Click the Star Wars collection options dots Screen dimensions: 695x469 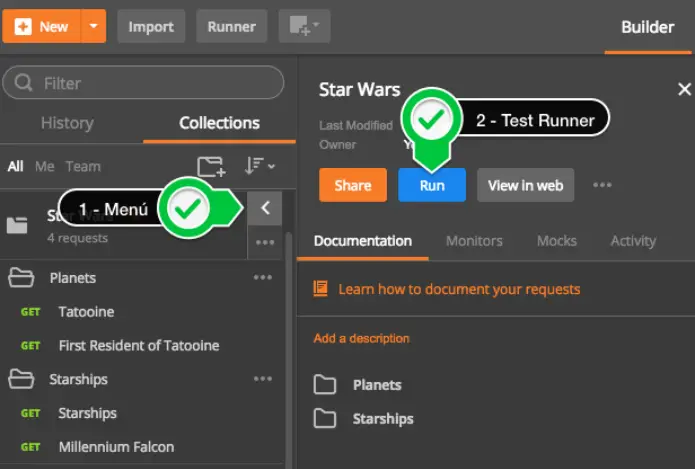[x=264, y=243]
